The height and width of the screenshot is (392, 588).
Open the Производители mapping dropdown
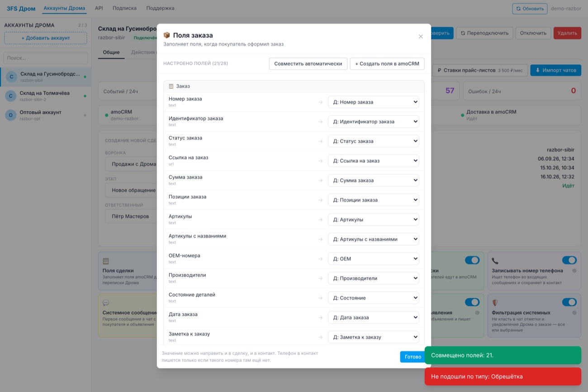coord(374,278)
